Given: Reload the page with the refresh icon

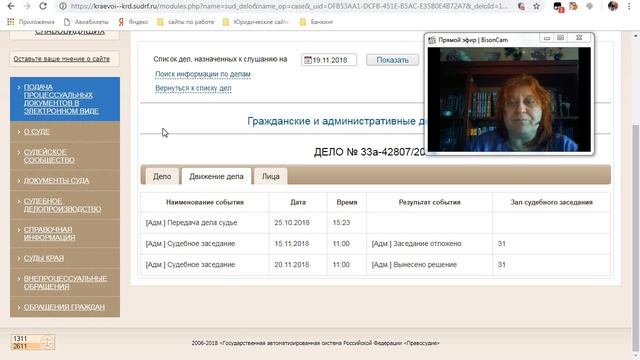Looking at the screenshot, I should click(x=43, y=6).
